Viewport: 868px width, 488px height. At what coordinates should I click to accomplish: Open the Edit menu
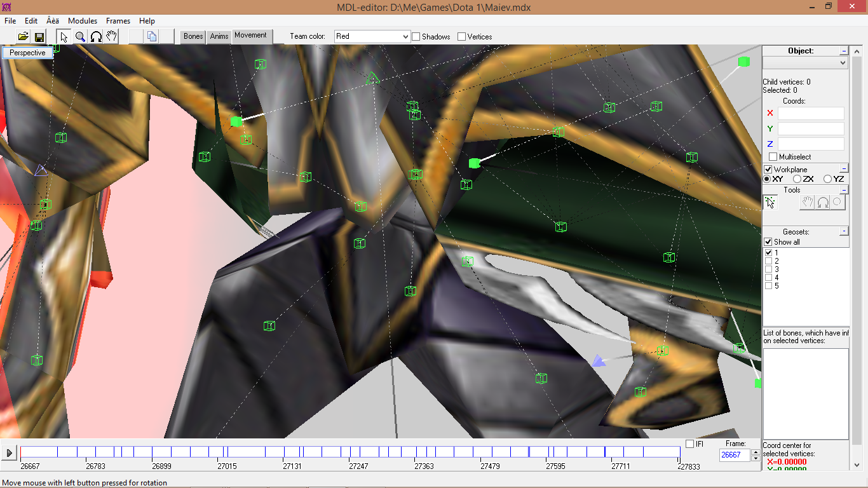(x=31, y=21)
